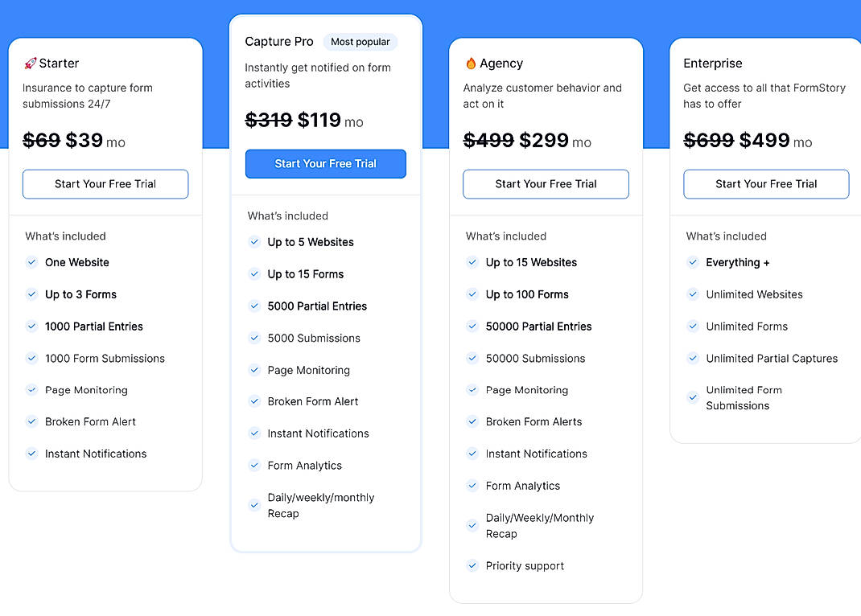This screenshot has width=861, height=616.
Task: Click the checkmark beside One Website
Action: (31, 262)
